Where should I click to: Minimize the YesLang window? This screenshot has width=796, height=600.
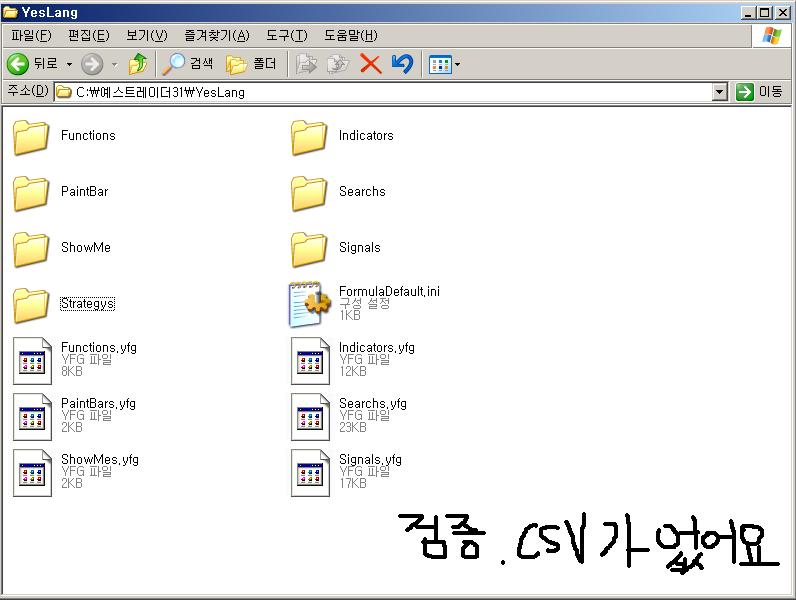[747, 12]
